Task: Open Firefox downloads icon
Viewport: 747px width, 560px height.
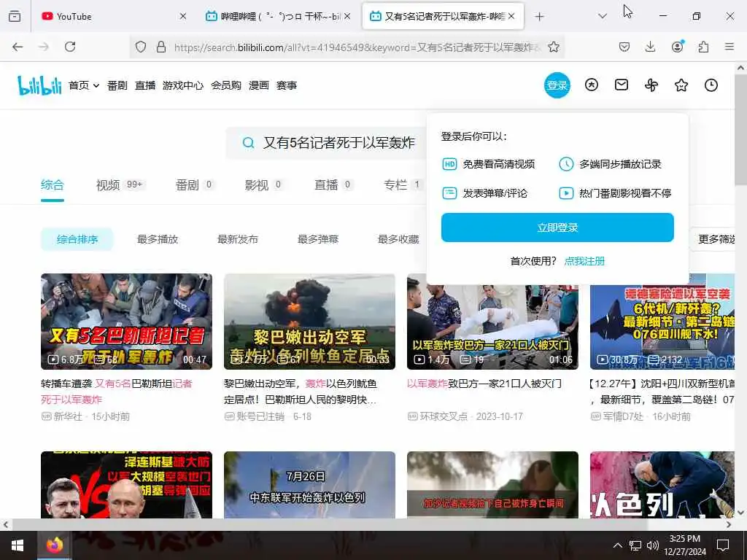Action: pos(650,47)
